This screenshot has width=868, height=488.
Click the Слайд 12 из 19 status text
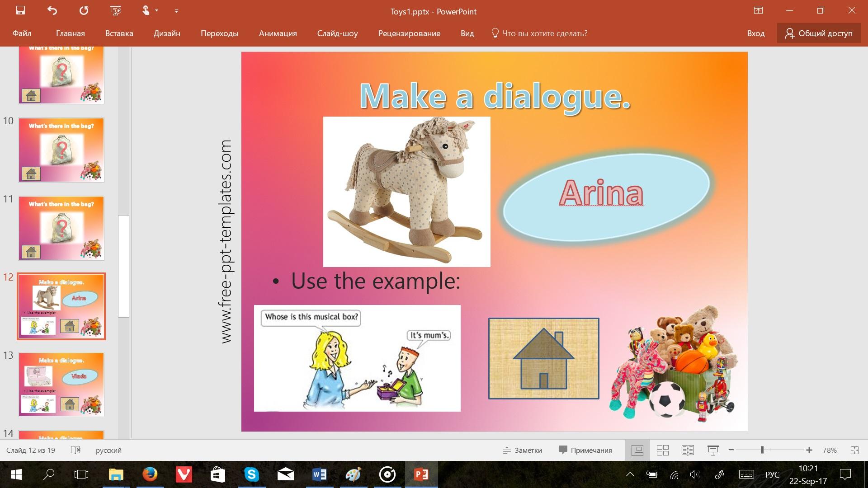[31, 450]
